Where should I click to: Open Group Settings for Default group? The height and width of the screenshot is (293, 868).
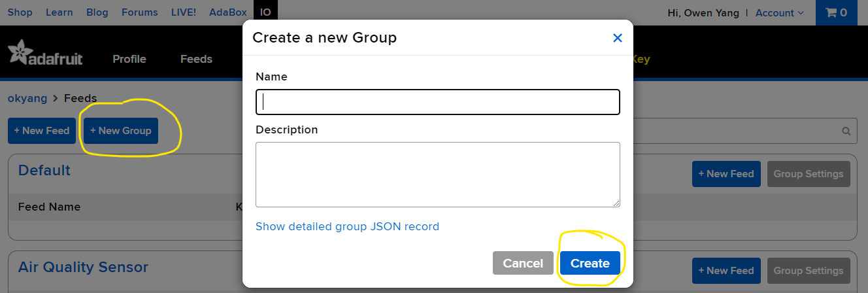pos(808,174)
